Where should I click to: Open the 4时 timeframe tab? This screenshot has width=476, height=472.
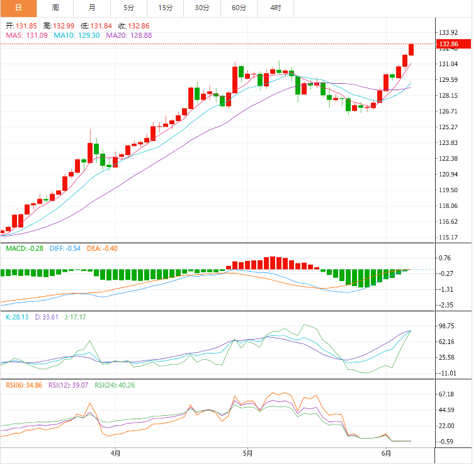point(276,8)
